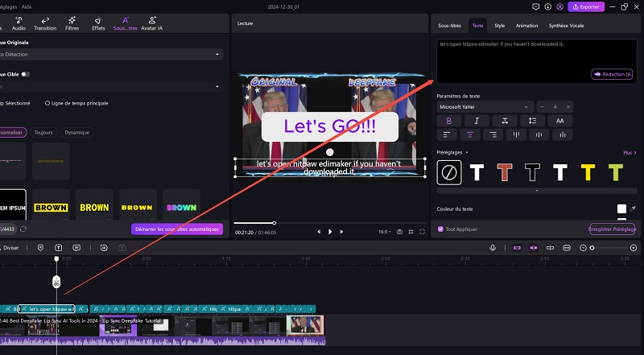This screenshot has width=644, height=355.
Task: Click the Transition icon in toolbar
Action: [45, 22]
